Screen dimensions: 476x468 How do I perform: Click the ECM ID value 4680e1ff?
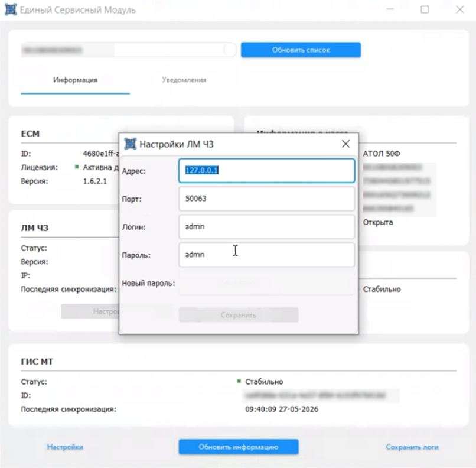[101, 154]
